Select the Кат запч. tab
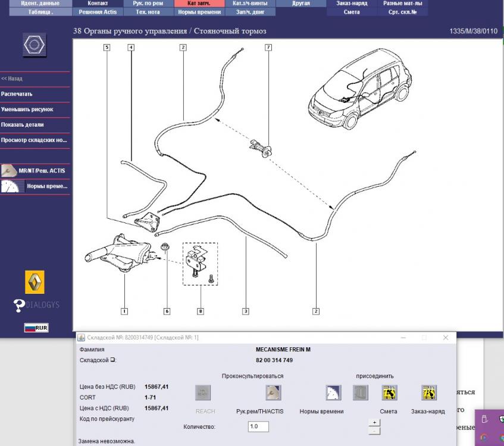The image size is (504, 446). click(x=199, y=3)
